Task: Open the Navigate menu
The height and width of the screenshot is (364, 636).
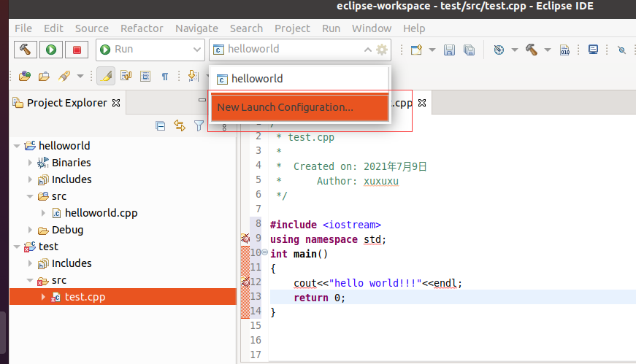Action: tap(196, 28)
